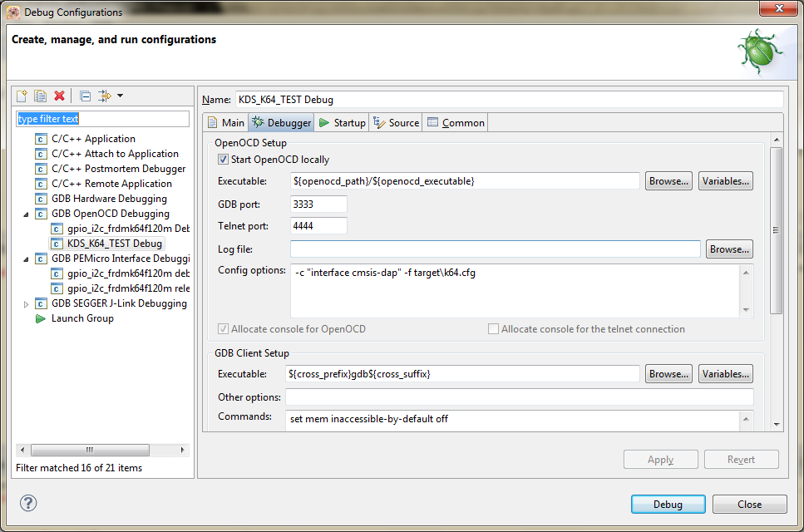Select gpio_i2c_frdmk64f120m release configuration
804x532 pixels.
click(128, 288)
